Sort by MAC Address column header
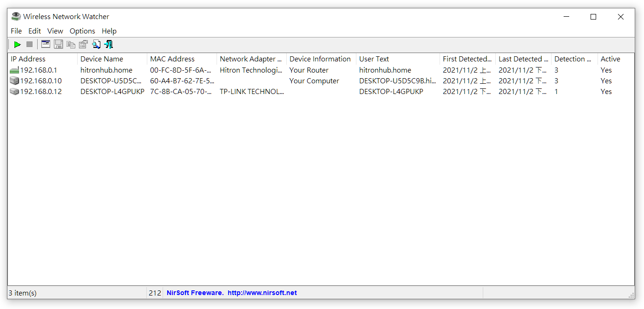644x309 pixels. (x=182, y=59)
